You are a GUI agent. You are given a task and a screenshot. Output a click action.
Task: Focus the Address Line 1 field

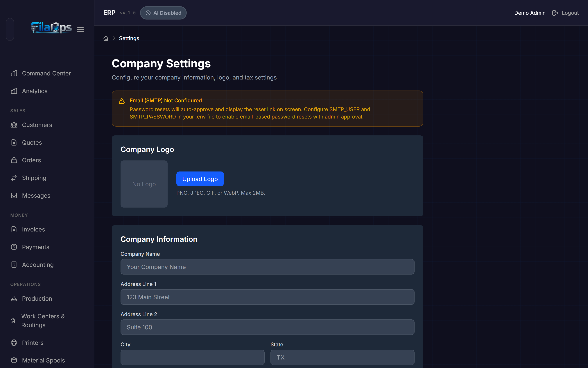pyautogui.click(x=267, y=297)
